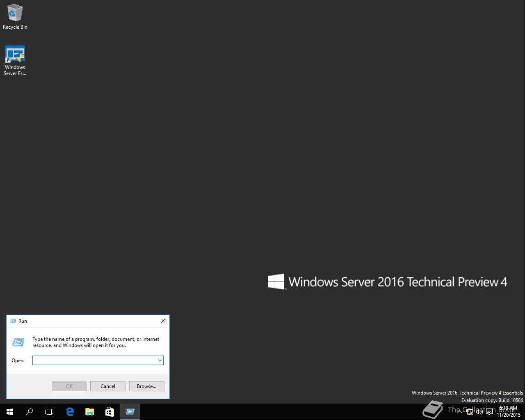Image resolution: width=525 pixels, height=420 pixels.
Task: Show hidden tray icons chevron
Action: pos(460,412)
